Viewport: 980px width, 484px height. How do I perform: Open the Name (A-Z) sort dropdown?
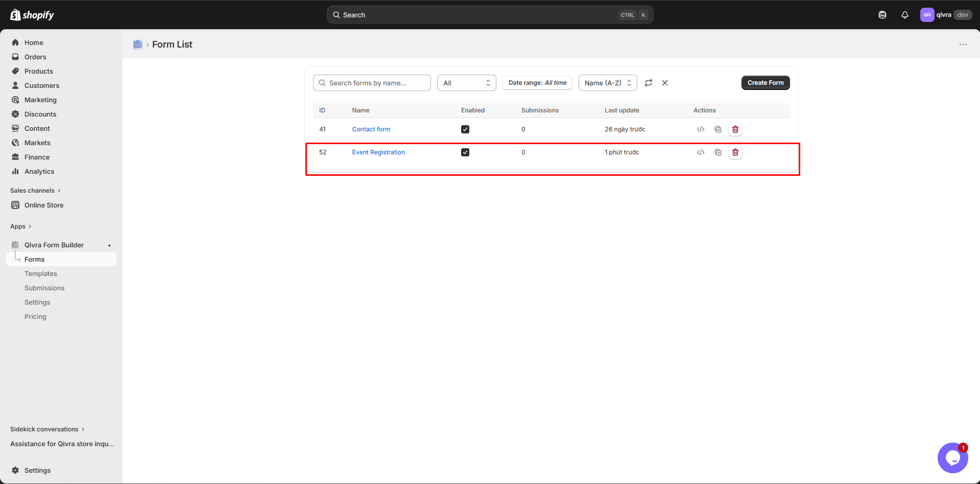608,83
